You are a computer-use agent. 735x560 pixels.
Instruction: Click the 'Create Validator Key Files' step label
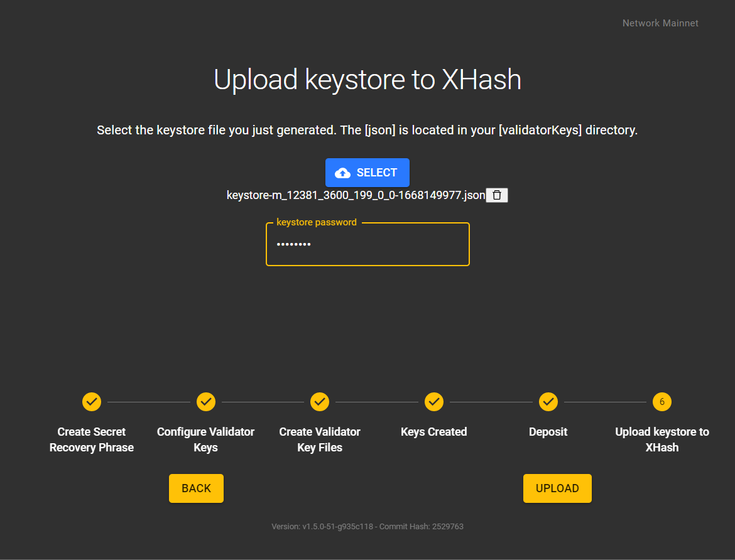(320, 439)
